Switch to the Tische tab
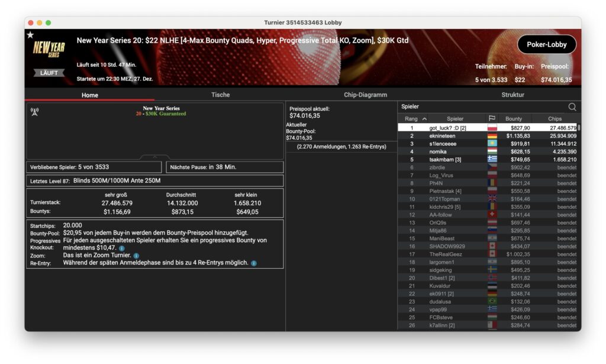This screenshot has width=606, height=364. (x=220, y=95)
